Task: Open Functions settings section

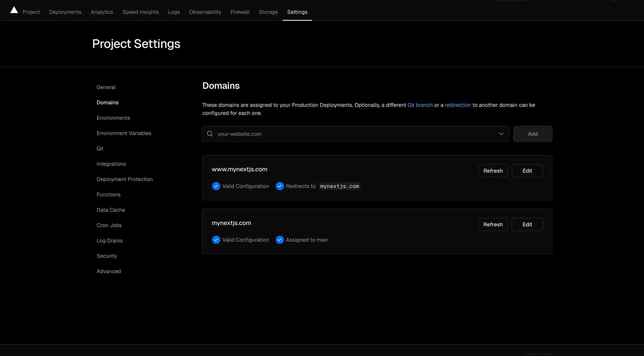Action: (x=108, y=195)
